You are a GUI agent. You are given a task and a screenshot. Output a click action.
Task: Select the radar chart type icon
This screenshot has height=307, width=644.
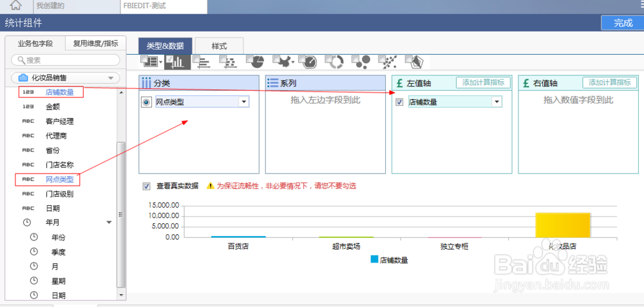point(414,62)
